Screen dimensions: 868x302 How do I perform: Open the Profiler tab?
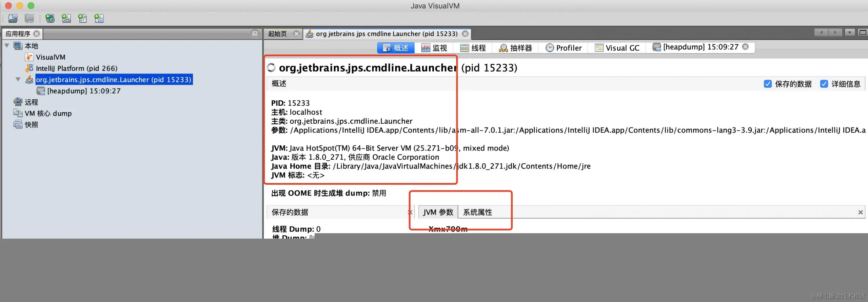click(564, 48)
